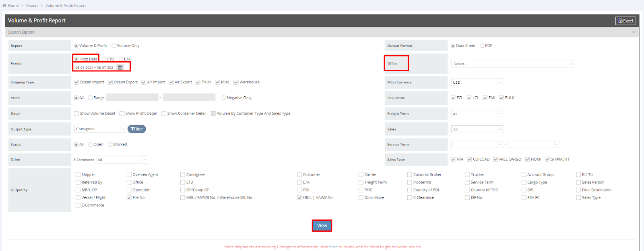This screenshot has height=251, width=644.
Task: Expand the Main Currency USD dropdown
Action: [477, 83]
